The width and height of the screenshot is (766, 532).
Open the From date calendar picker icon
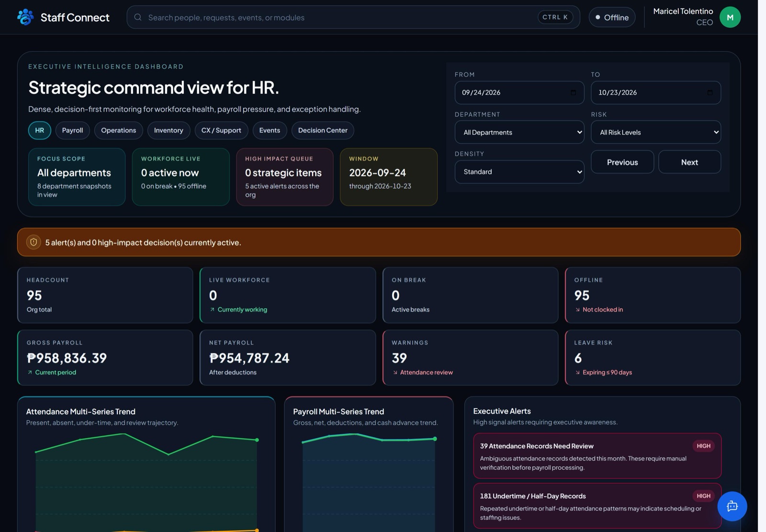pos(573,92)
